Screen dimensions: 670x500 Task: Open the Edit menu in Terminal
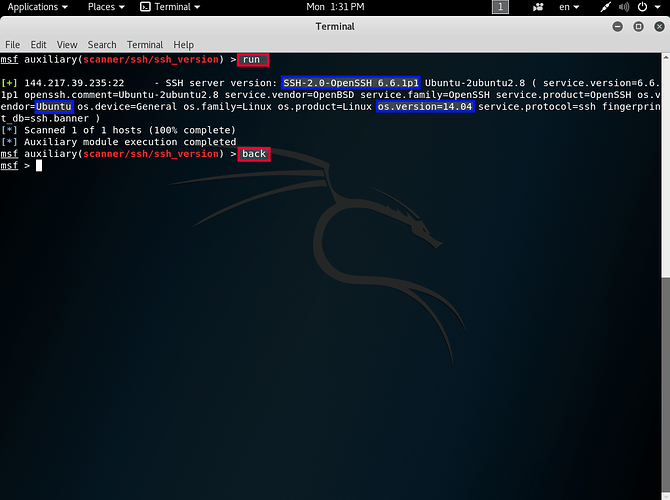[38, 45]
